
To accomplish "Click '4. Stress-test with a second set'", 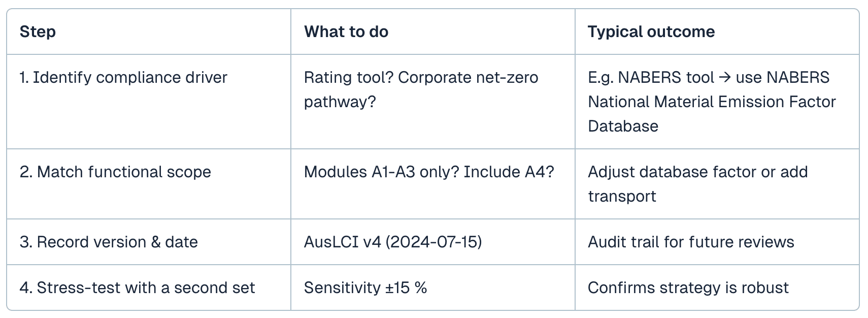I will click(x=137, y=288).
